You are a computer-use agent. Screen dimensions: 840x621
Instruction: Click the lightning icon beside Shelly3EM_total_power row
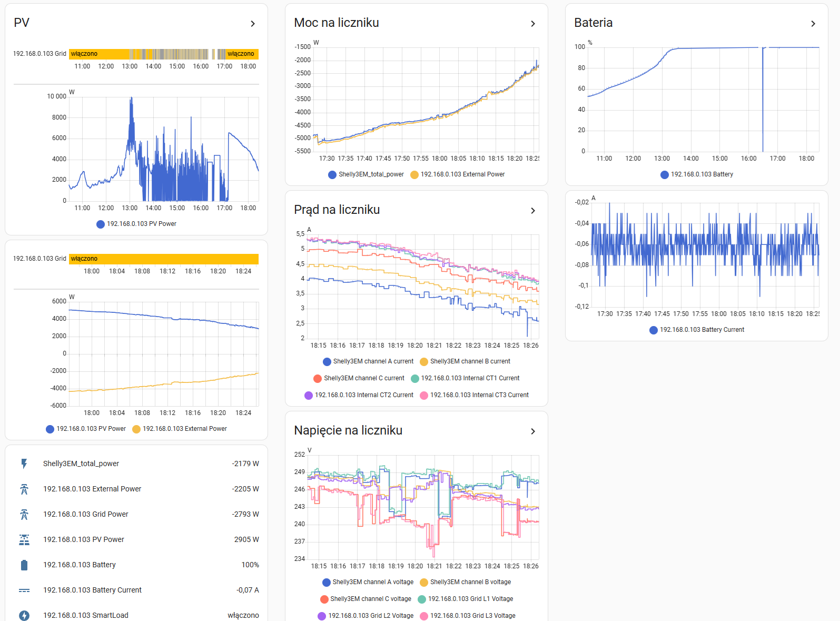(24, 464)
